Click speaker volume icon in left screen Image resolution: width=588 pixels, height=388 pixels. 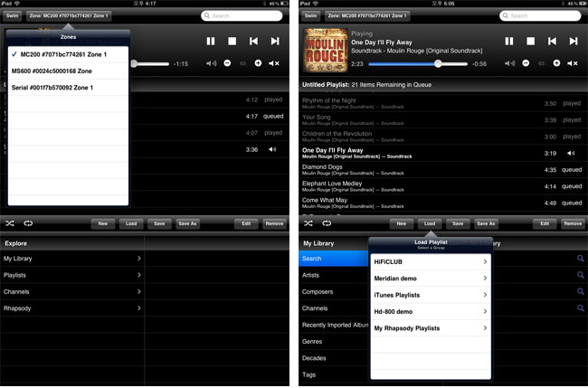(x=211, y=63)
